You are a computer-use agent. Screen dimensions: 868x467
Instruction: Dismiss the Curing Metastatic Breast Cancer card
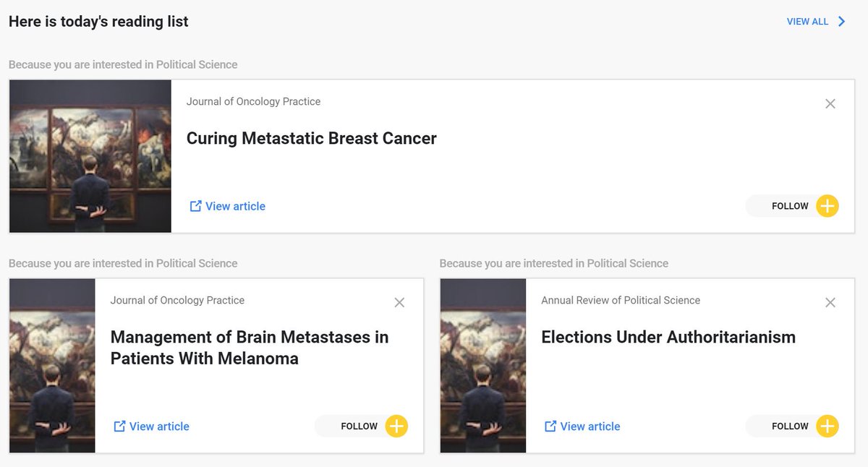(x=830, y=104)
